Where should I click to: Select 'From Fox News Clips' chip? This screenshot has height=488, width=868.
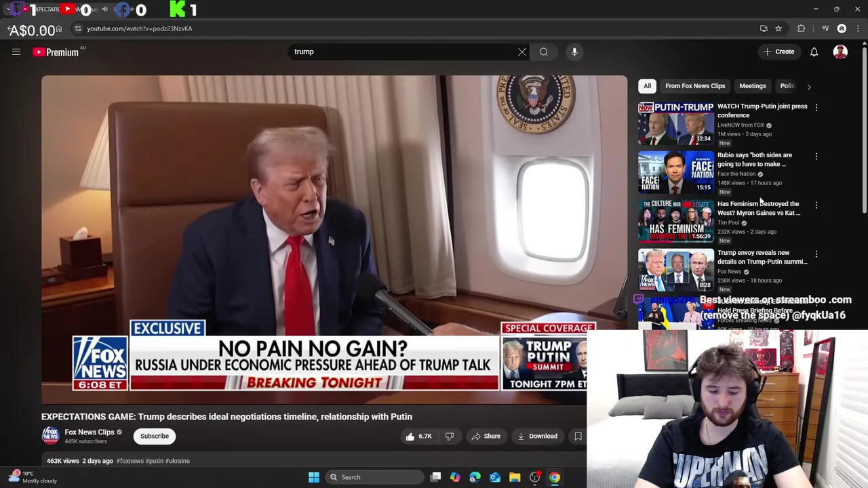coord(695,86)
